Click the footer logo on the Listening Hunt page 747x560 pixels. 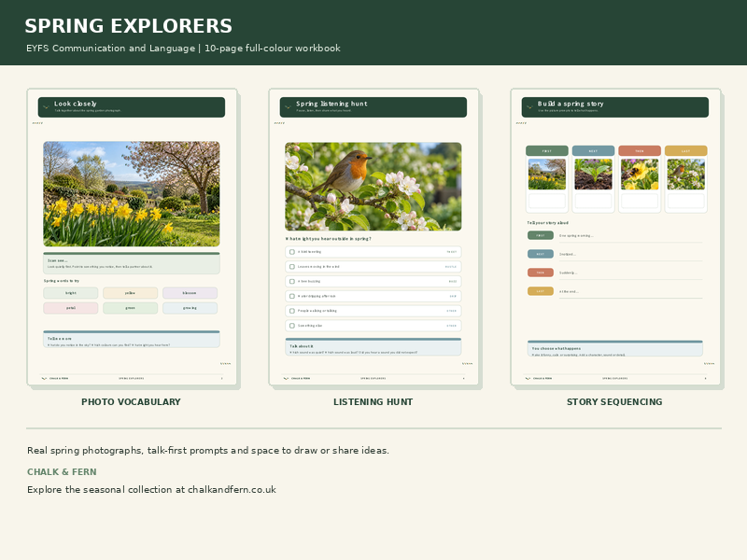(x=287, y=379)
